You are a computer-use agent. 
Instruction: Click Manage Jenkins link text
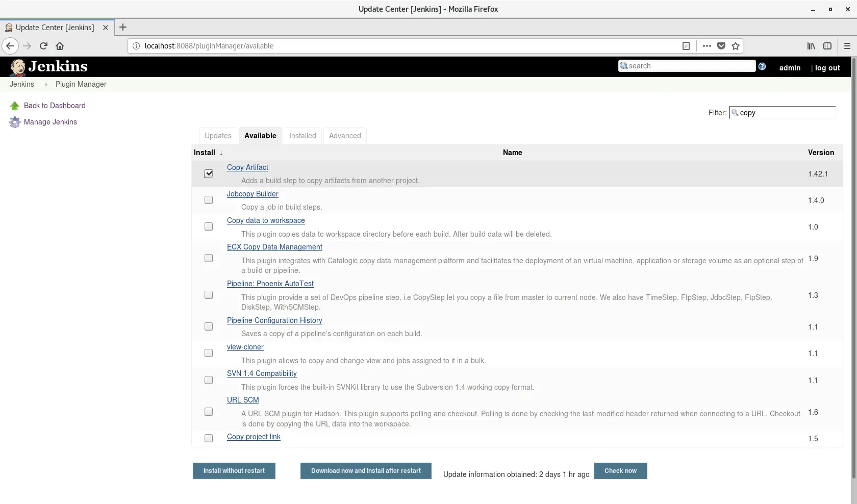coord(51,122)
